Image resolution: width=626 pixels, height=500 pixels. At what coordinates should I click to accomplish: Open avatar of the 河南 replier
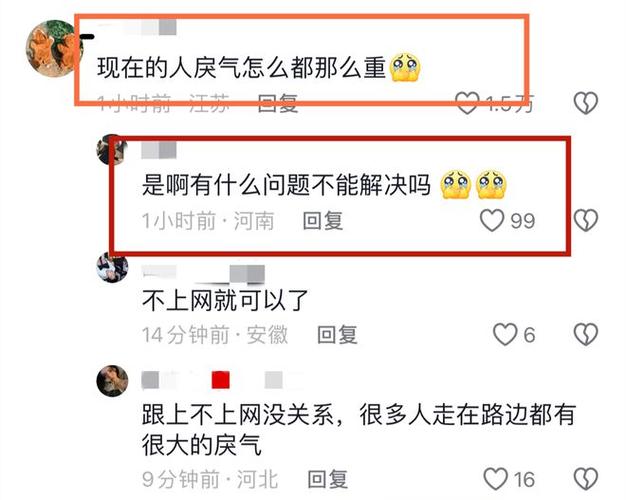[x=112, y=150]
